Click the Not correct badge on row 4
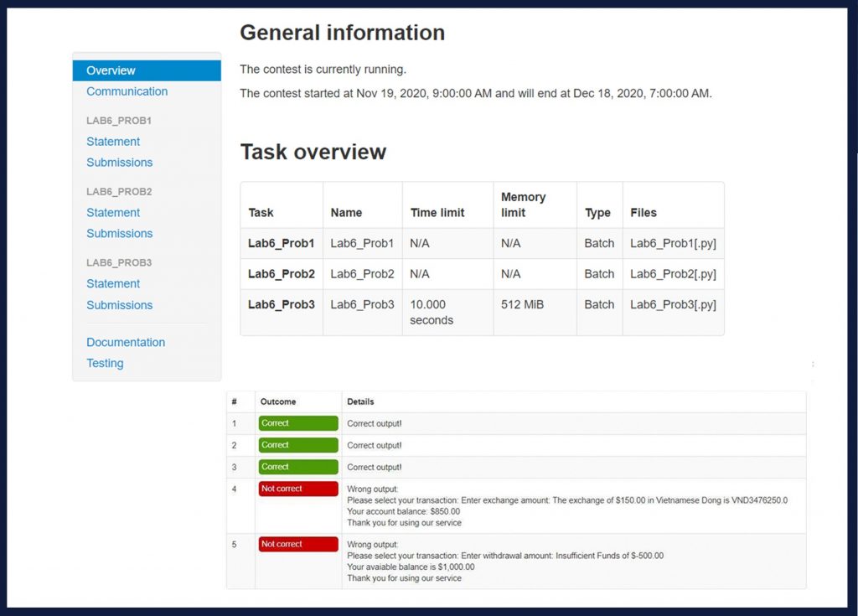Screen dimensions: 858x616 [297, 489]
